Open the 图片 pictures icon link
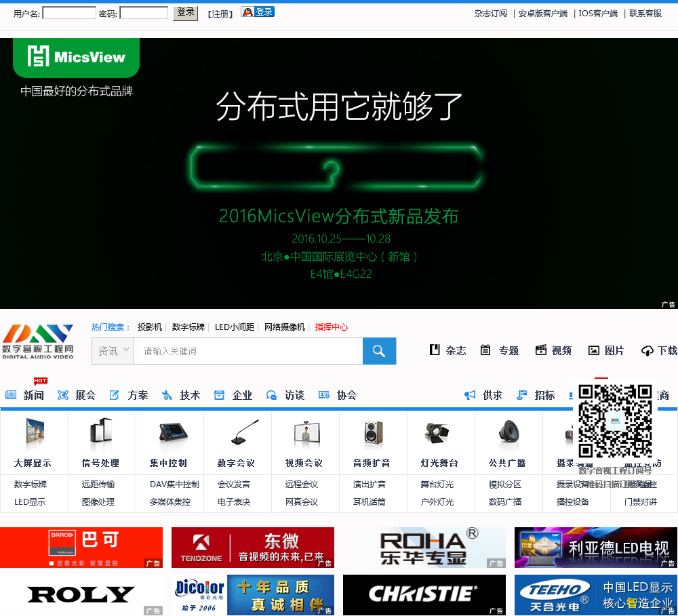Screen dimensions: 678x616 pos(605,350)
